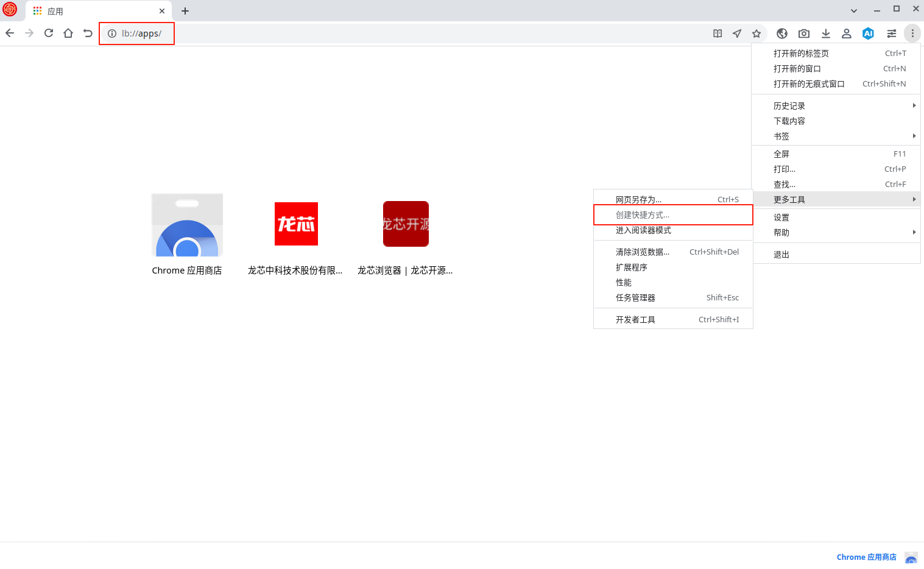Open the user profile icon
The height and width of the screenshot is (569, 924).
coord(847,34)
